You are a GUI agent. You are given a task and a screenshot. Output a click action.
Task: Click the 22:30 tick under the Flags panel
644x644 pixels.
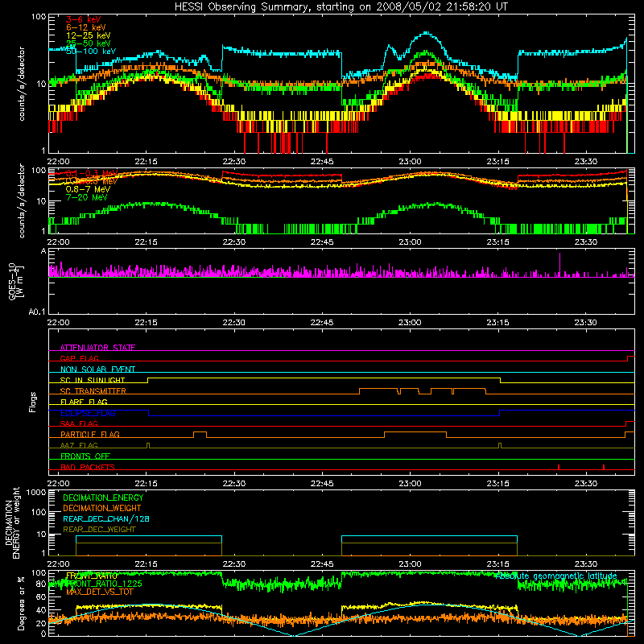point(234,484)
